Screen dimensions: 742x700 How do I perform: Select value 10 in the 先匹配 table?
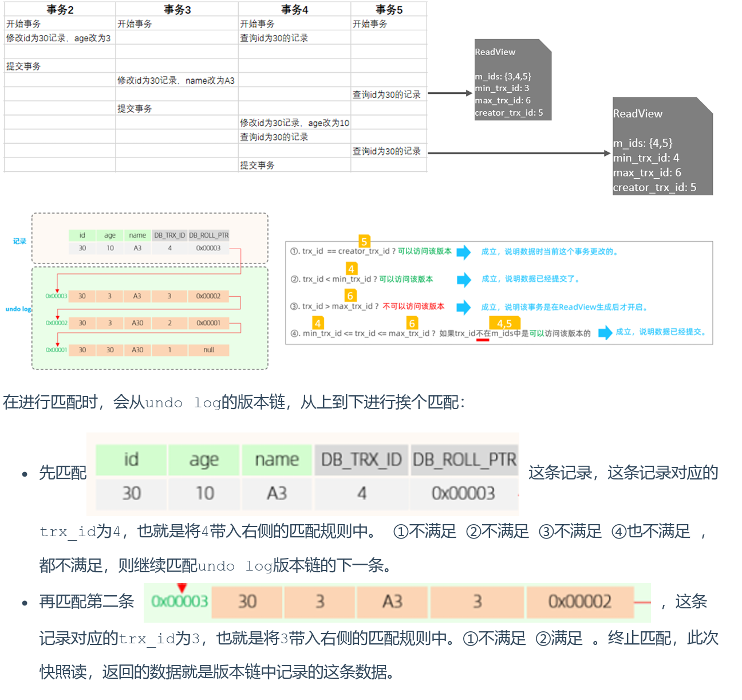(204, 493)
